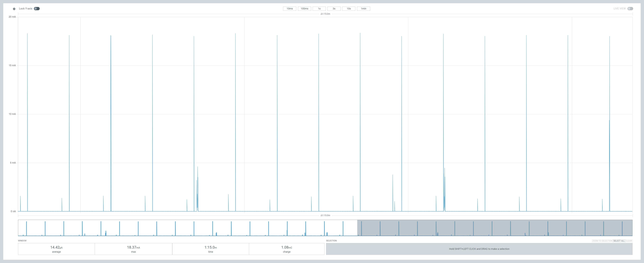Click the selection hint panel
The height and width of the screenshot is (263, 644).
click(479, 249)
